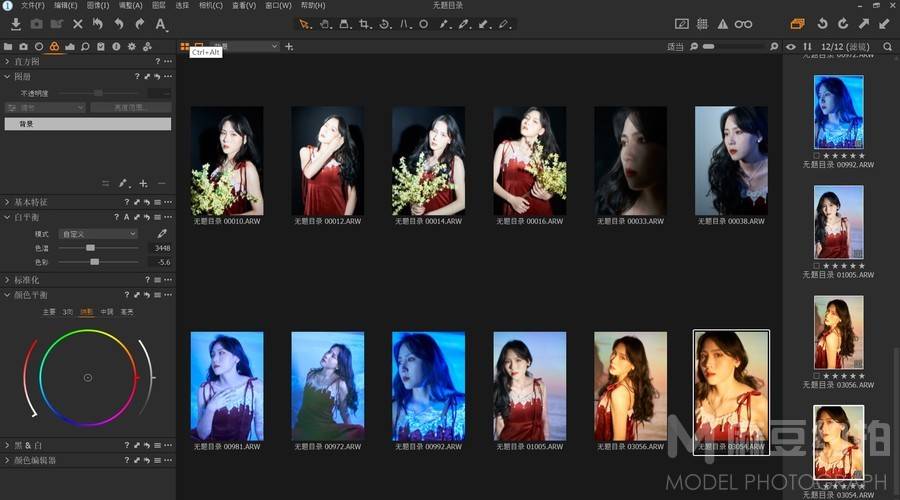Expand the 基本特征 panel
The image size is (900, 500).
pyautogui.click(x=7, y=202)
